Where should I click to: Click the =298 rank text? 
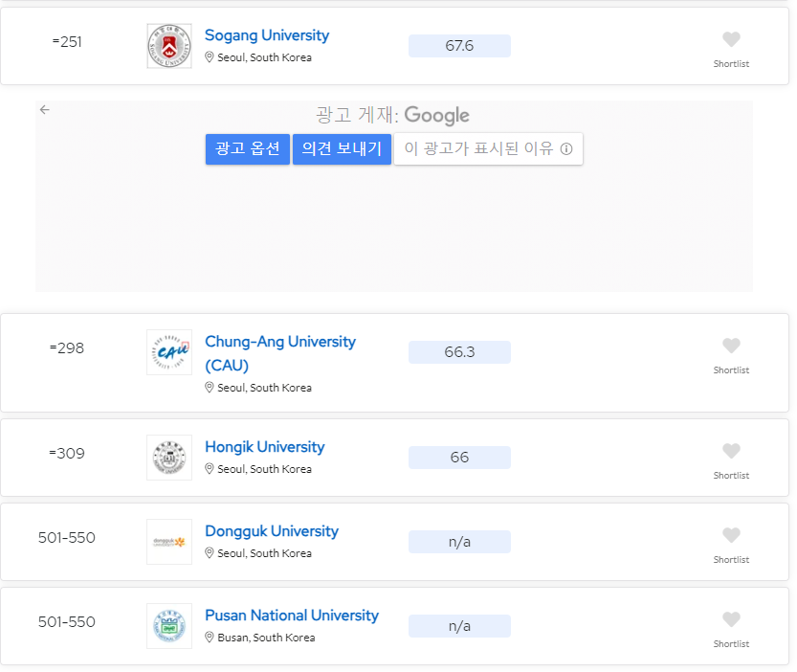67,347
